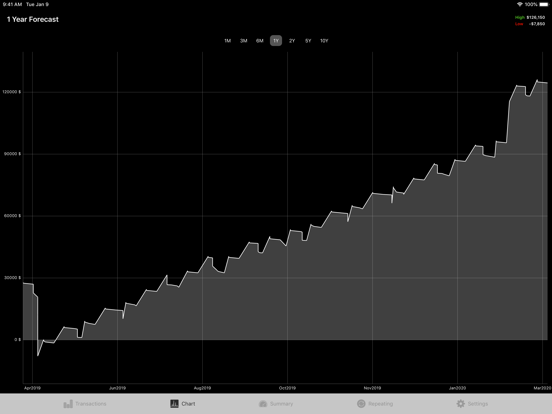Select the 1M time range
552x414 pixels.
tap(227, 41)
